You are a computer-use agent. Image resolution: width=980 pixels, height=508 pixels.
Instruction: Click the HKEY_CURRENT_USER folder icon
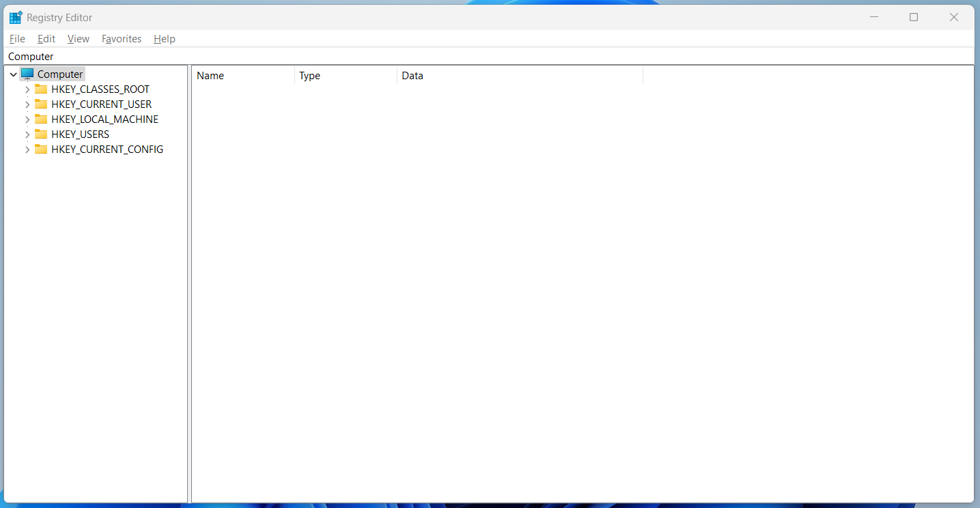click(41, 104)
